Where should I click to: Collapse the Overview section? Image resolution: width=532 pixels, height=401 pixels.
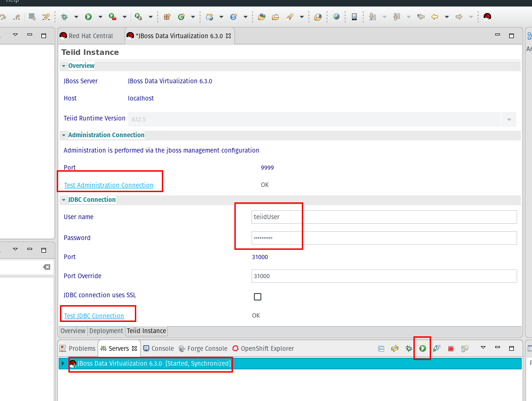point(63,66)
